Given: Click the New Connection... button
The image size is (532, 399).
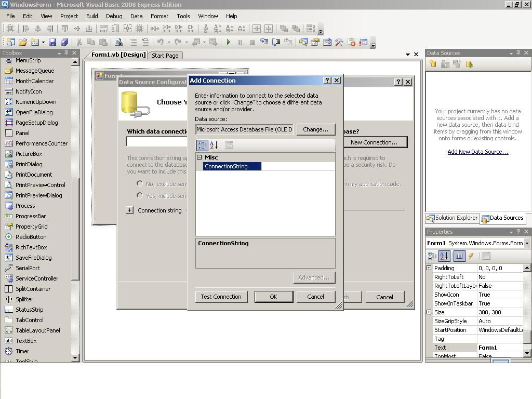Looking at the screenshot, I should click(x=374, y=142).
